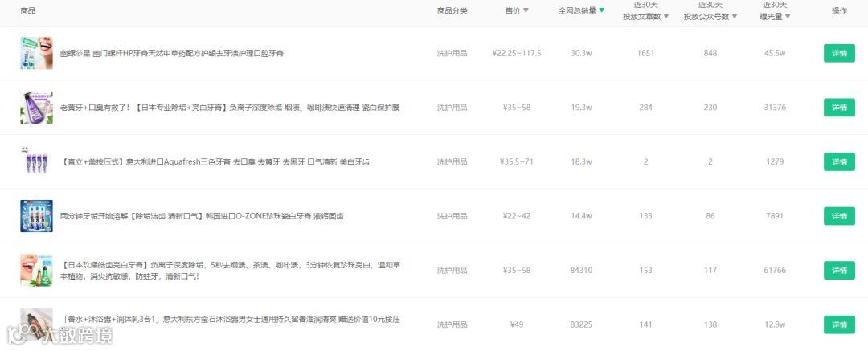Click total sales value 18.3w
Viewport: 868px width, 351px height.
pos(581,161)
